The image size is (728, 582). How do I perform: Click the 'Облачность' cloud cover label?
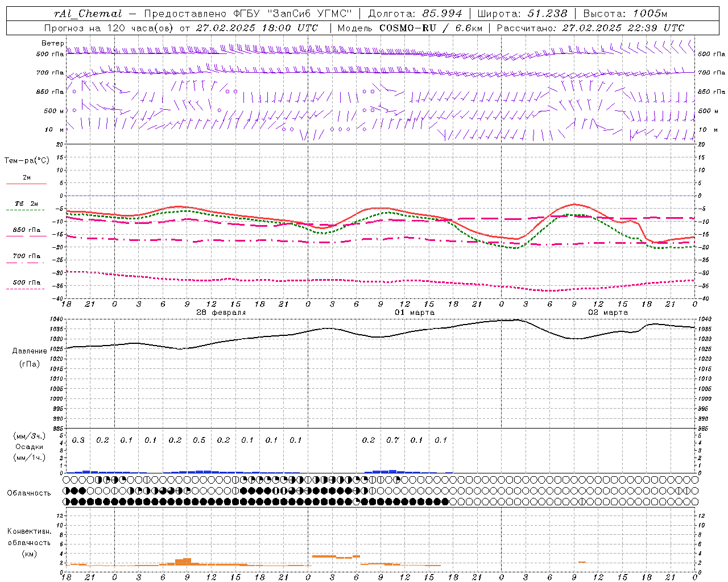[29, 493]
